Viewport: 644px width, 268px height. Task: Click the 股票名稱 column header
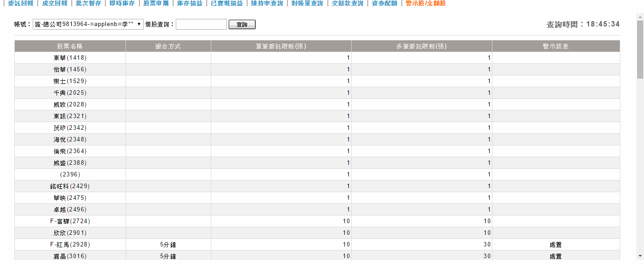pos(70,46)
